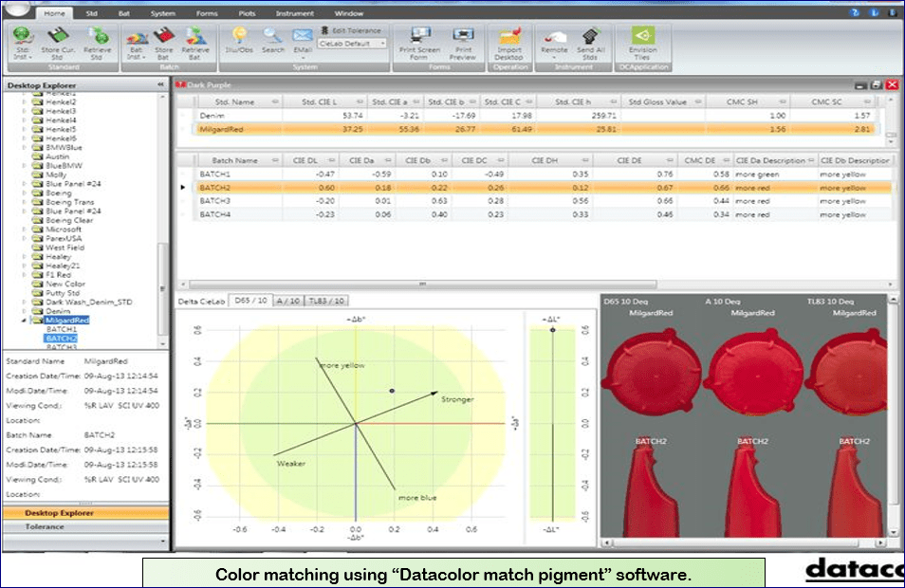The height and width of the screenshot is (588, 905).
Task: Open the CIE DE column filter
Action: [x=670, y=160]
